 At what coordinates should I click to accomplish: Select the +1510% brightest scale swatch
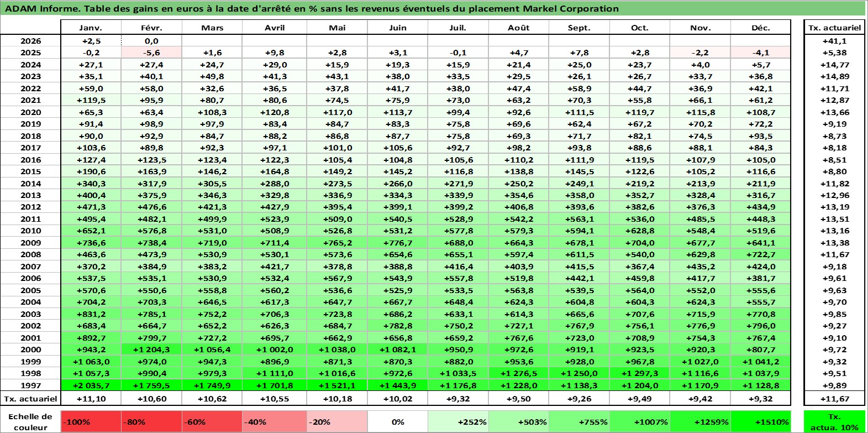coord(761,422)
